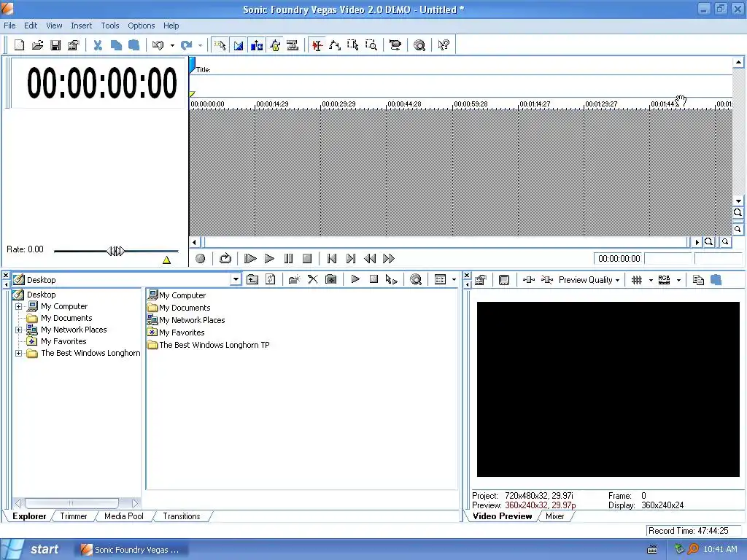Select the Zoom edit tool magnifier
747x560 pixels.
pos(371,45)
